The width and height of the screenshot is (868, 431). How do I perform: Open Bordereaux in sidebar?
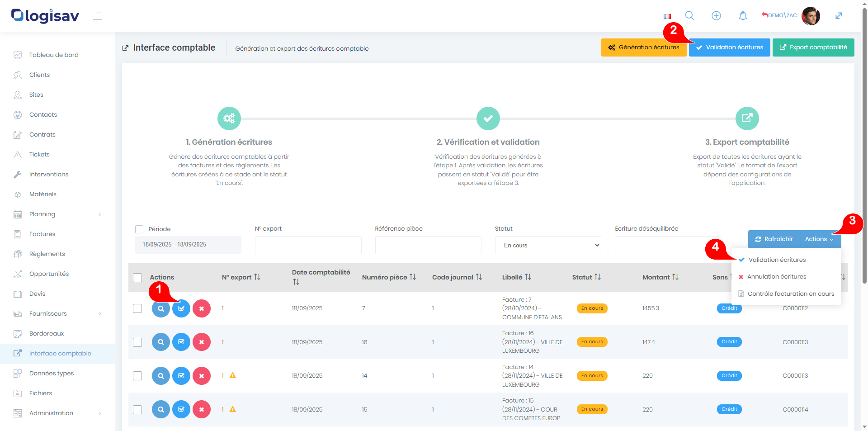pyautogui.click(x=47, y=333)
